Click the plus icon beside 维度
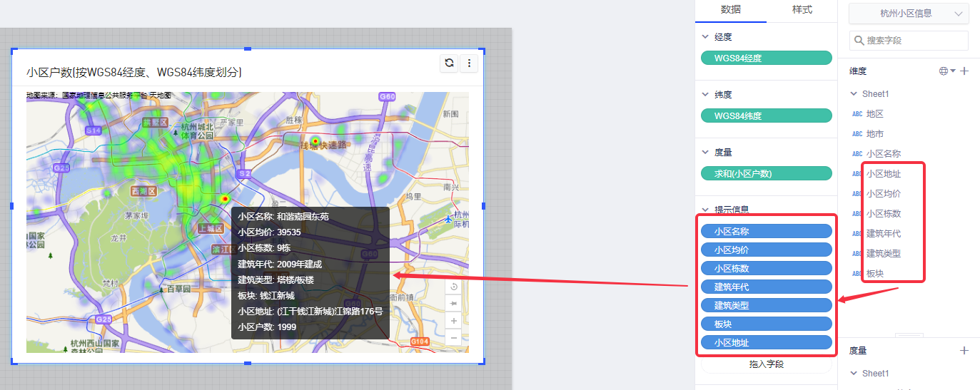This screenshot has height=390, width=980. click(x=964, y=71)
